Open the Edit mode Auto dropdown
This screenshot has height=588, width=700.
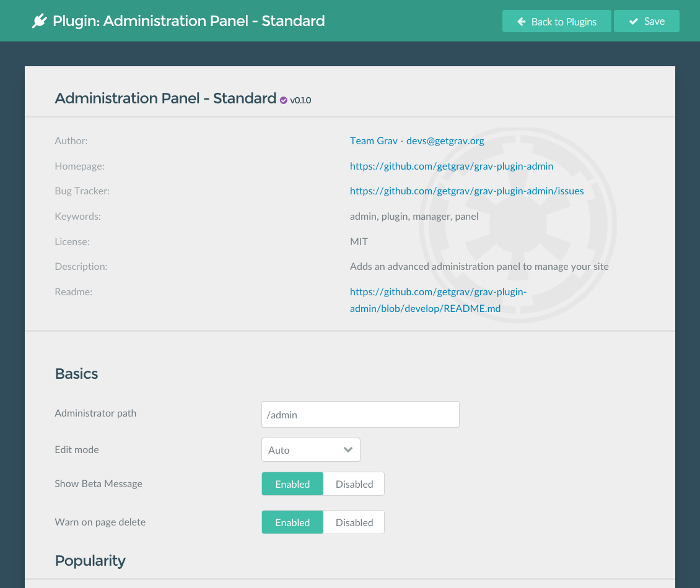311,450
